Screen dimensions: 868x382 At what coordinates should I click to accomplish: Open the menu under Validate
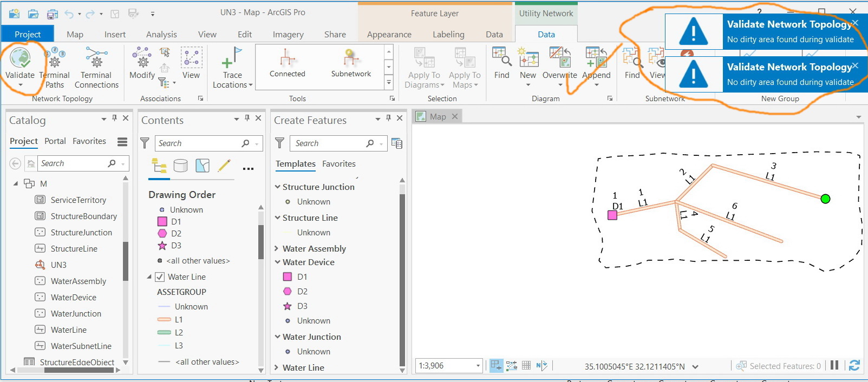pyautogui.click(x=21, y=85)
